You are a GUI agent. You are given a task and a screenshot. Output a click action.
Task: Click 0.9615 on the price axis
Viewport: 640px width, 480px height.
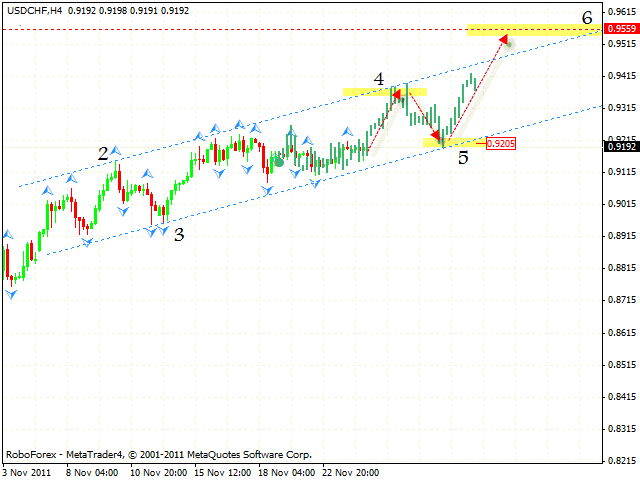(x=621, y=12)
